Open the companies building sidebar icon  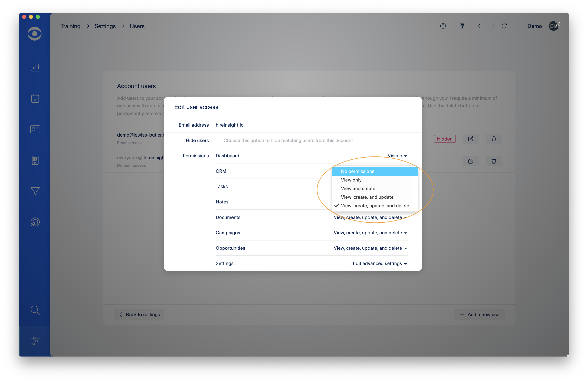pyautogui.click(x=35, y=160)
